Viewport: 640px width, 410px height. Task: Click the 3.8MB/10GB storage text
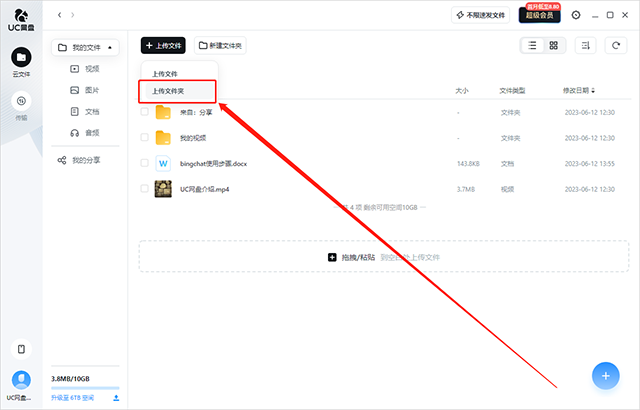[x=70, y=379]
